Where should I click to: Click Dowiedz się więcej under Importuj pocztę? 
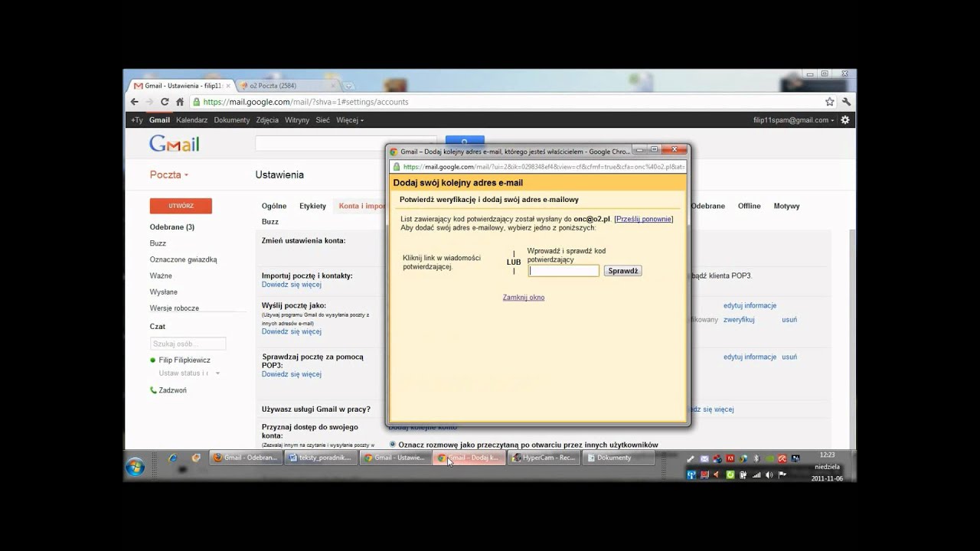(x=292, y=284)
